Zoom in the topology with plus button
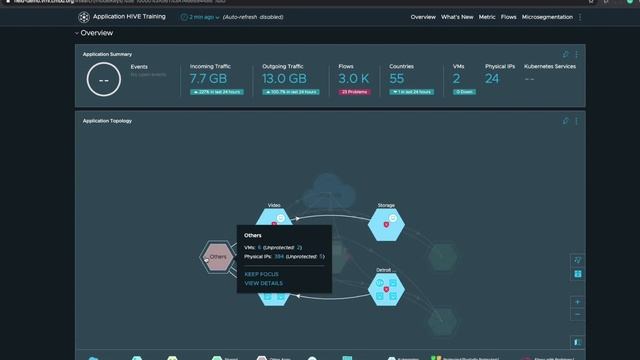Screen dimensions: 640x360 (x=578, y=302)
